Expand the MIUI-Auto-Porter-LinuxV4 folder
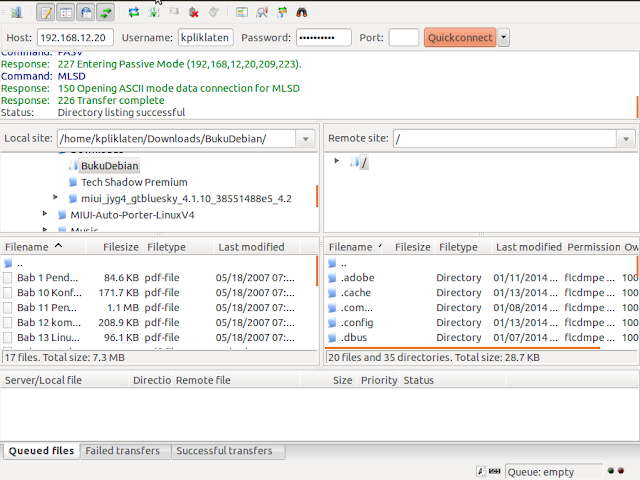The width and height of the screenshot is (640, 480). (45, 213)
